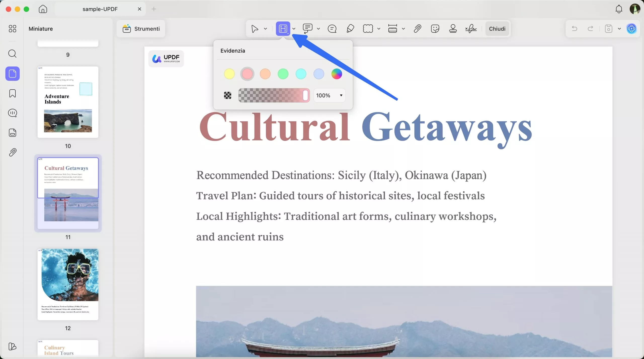Toggle the highlight tool off
The image size is (644, 359).
click(283, 28)
